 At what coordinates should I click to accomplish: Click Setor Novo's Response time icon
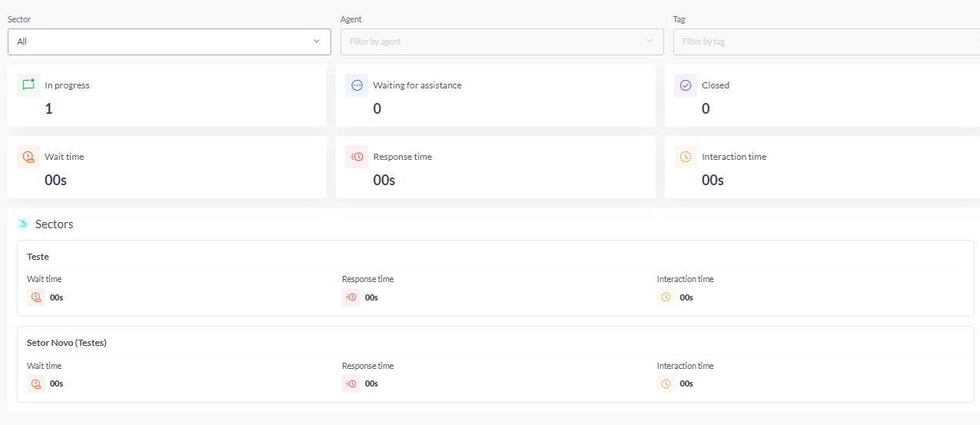click(x=351, y=383)
